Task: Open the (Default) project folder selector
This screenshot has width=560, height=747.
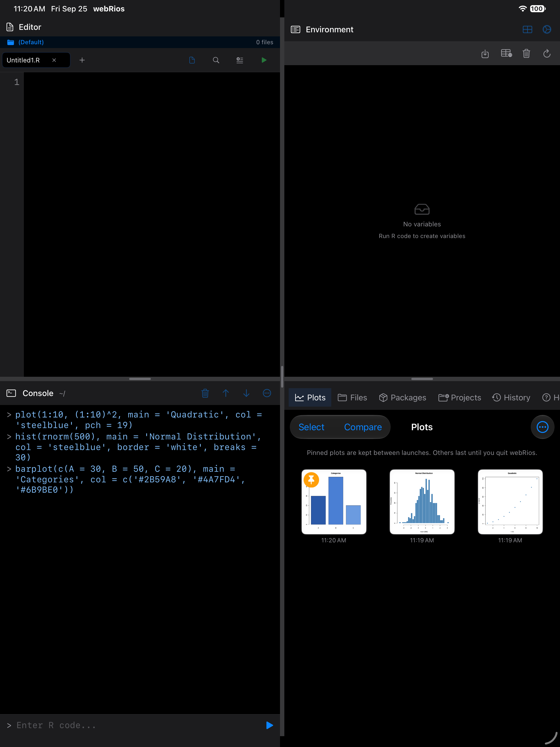Action: click(26, 42)
